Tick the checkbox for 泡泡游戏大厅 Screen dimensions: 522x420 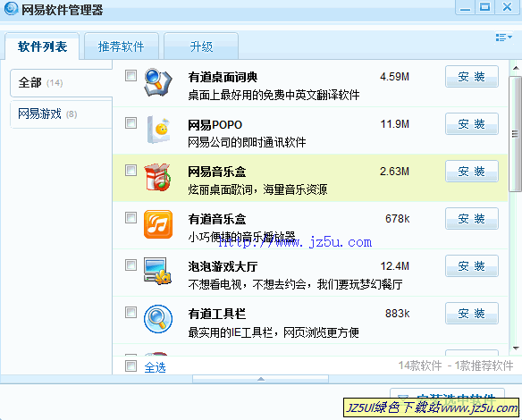point(130,265)
